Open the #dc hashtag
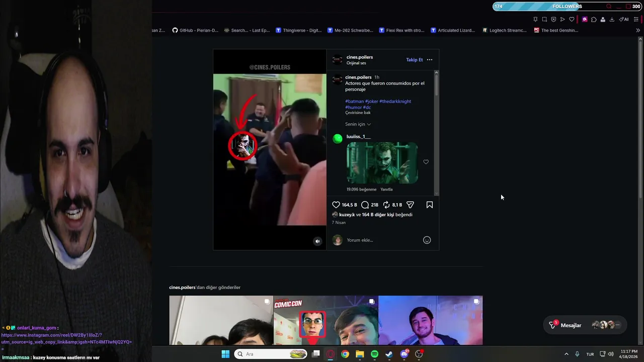Screen dimensions: 644x362 coord(367,107)
